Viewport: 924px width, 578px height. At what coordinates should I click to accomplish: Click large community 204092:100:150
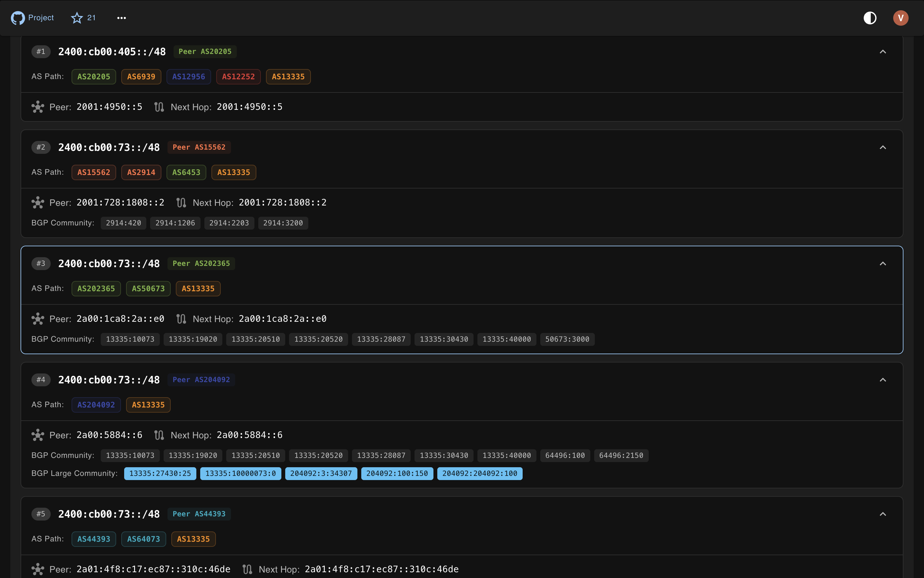pyautogui.click(x=397, y=473)
